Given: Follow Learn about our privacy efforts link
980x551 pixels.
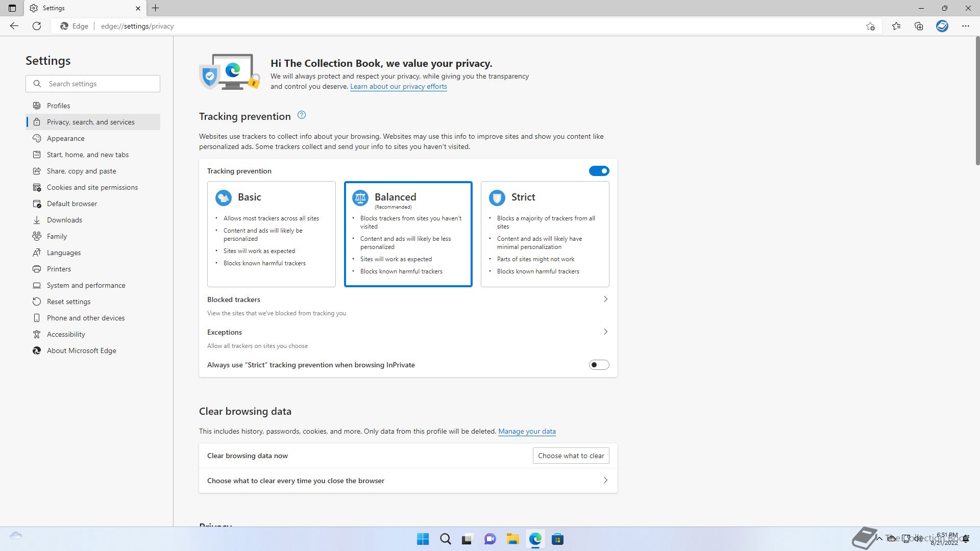Looking at the screenshot, I should 399,87.
